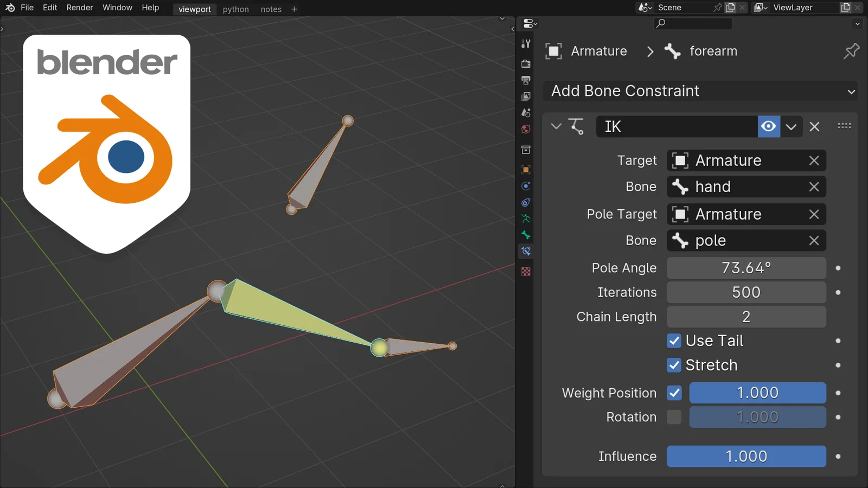
Task: Open the Render properties tab
Action: 526,64
